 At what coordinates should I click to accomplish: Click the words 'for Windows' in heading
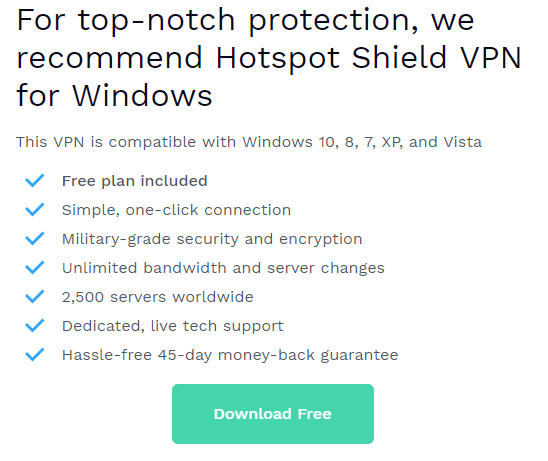click(114, 95)
